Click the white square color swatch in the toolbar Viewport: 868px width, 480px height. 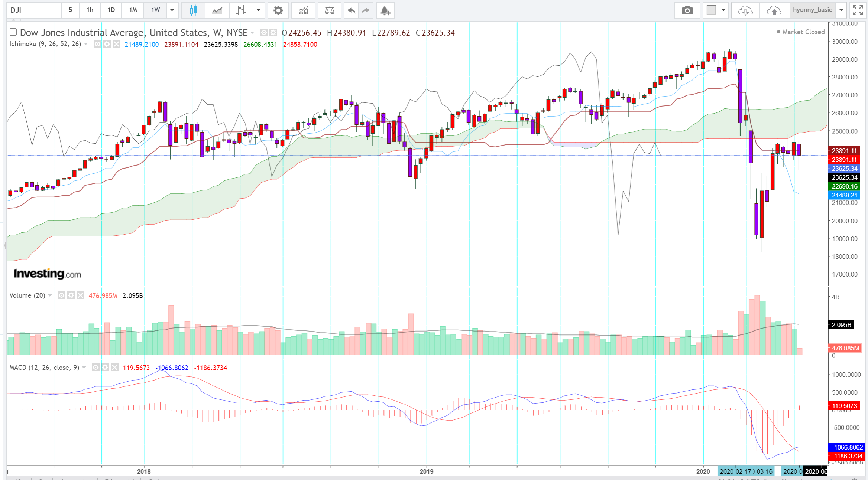[711, 10]
